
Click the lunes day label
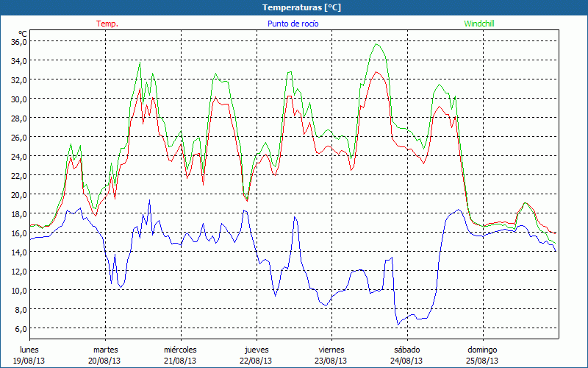[x=29, y=350]
